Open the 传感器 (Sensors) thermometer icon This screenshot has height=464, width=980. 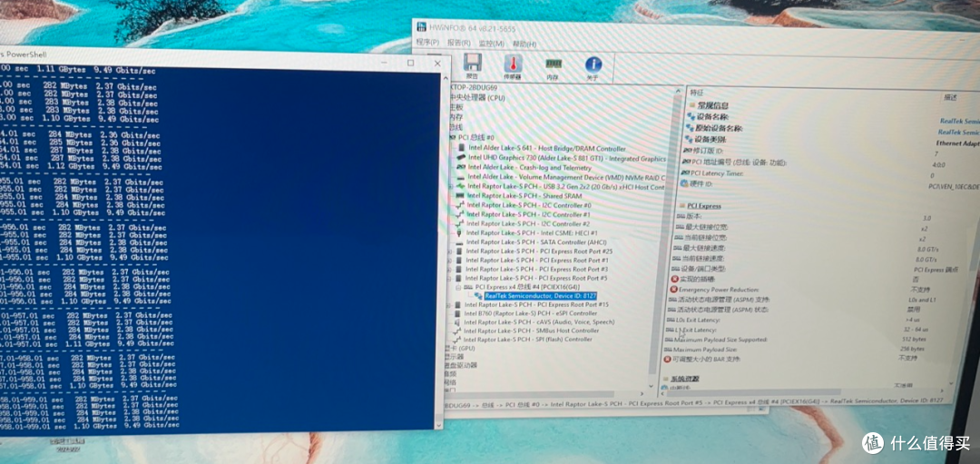coord(513,64)
